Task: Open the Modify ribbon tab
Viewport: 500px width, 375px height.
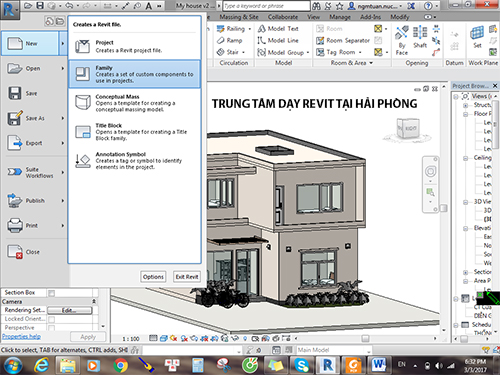Action: pyautogui.click(x=400, y=17)
